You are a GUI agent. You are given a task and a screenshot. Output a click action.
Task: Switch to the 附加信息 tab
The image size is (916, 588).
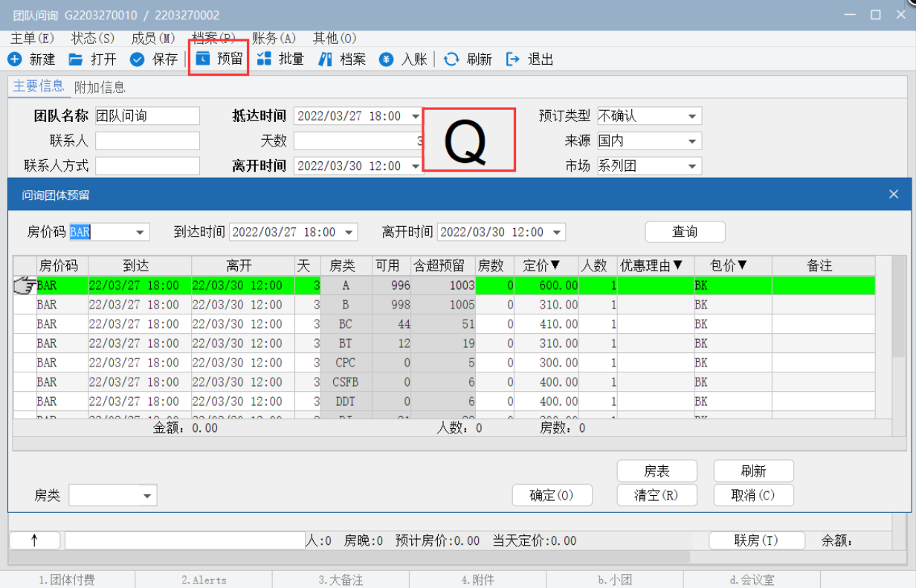coord(100,87)
